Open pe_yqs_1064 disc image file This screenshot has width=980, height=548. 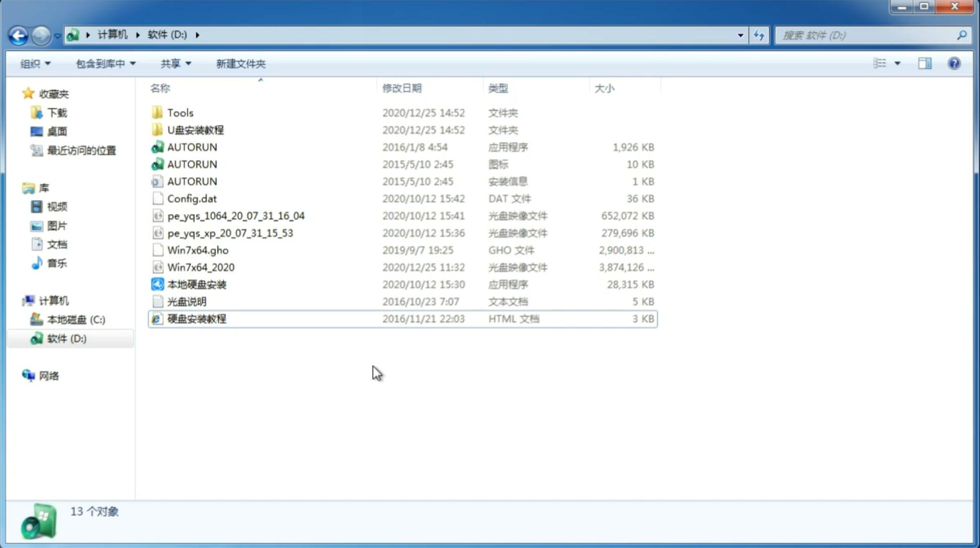click(x=236, y=215)
